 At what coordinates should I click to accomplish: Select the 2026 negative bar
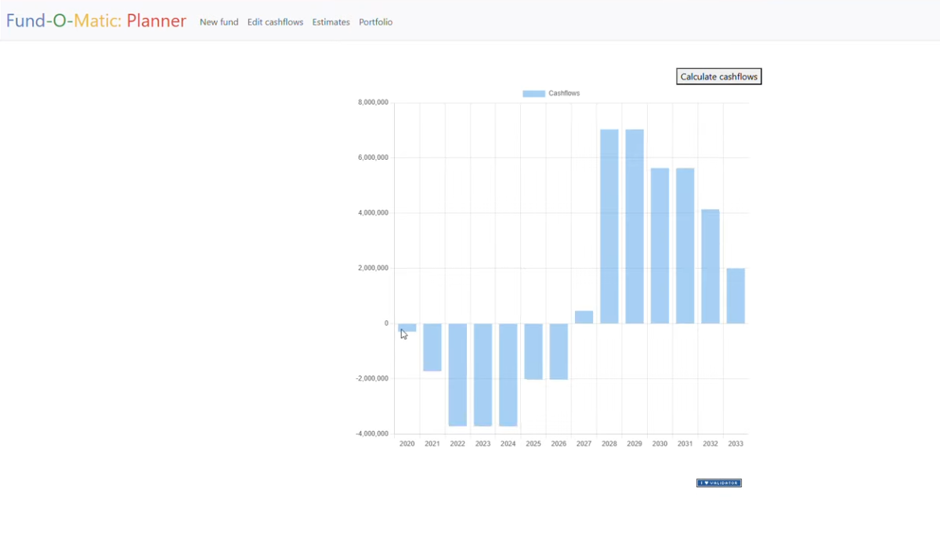559,351
